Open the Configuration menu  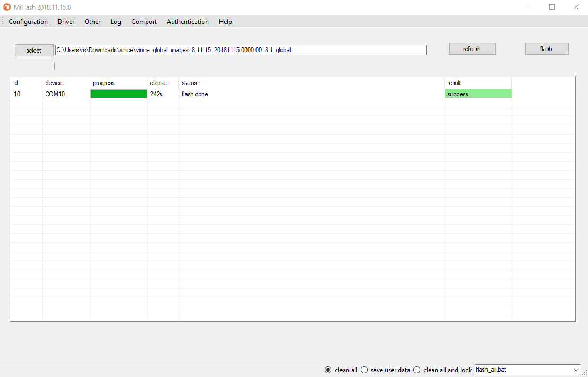[28, 22]
